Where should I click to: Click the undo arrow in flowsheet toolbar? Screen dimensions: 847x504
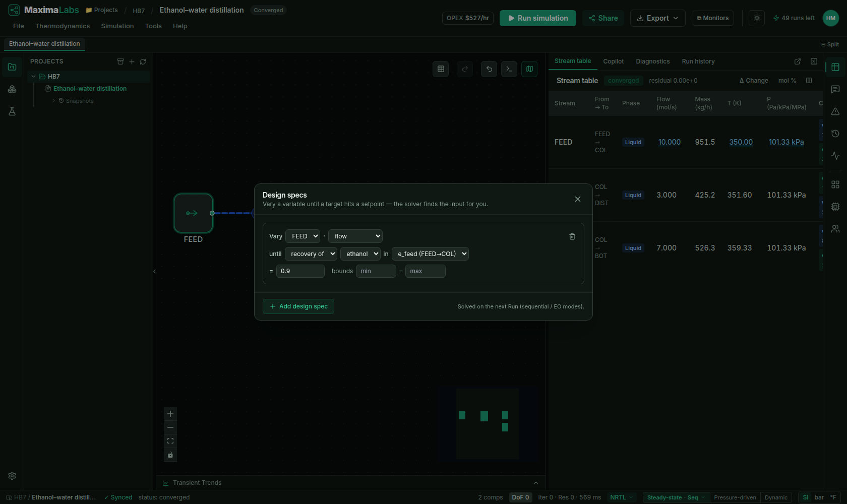[x=489, y=69]
